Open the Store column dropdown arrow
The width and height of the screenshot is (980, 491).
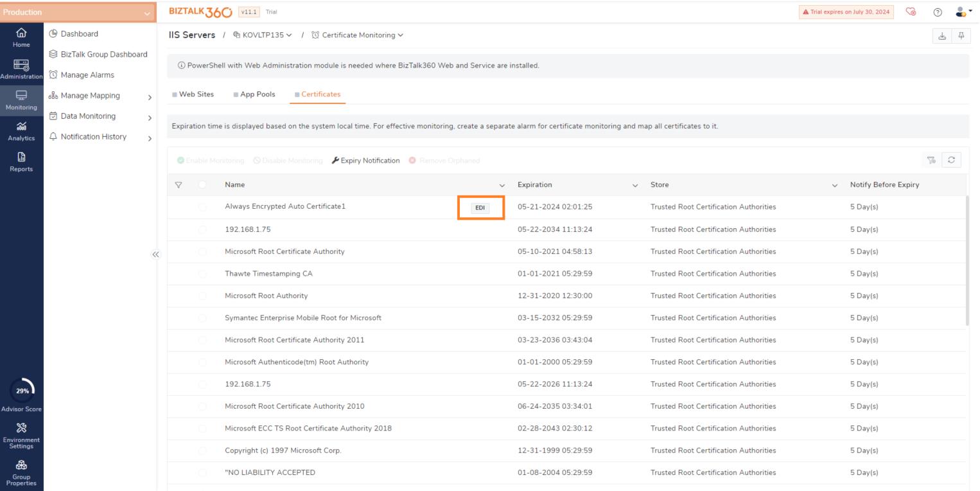coord(834,185)
